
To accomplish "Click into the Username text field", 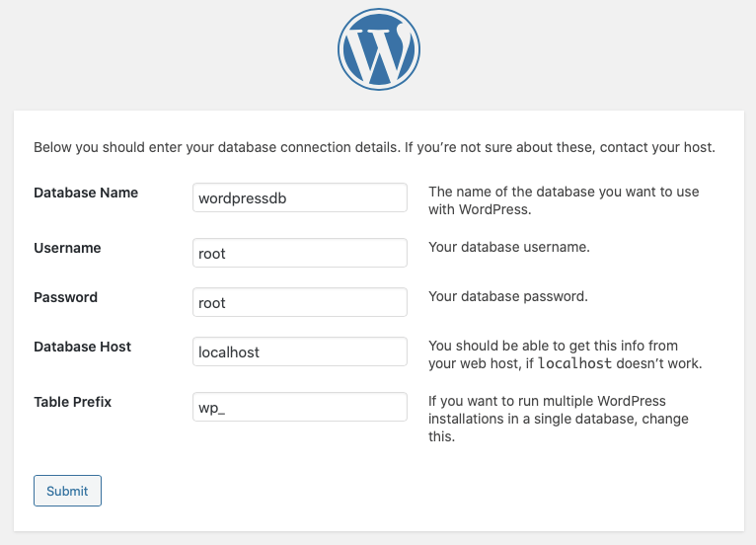I will tap(300, 253).
